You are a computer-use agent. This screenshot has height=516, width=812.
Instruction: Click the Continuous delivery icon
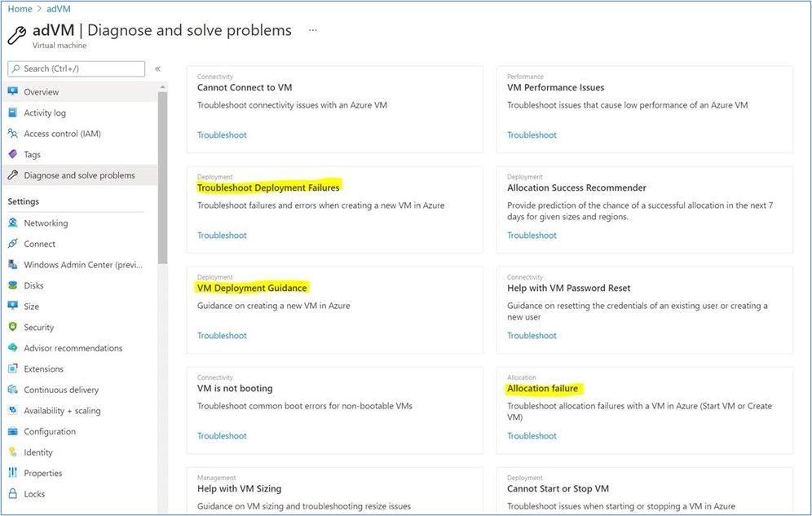(13, 389)
